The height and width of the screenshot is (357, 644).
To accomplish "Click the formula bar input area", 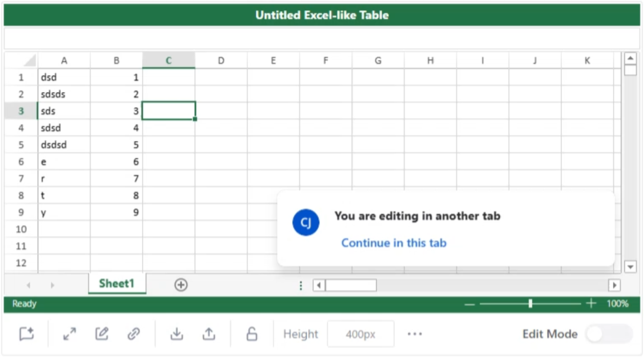I will pos(322,39).
